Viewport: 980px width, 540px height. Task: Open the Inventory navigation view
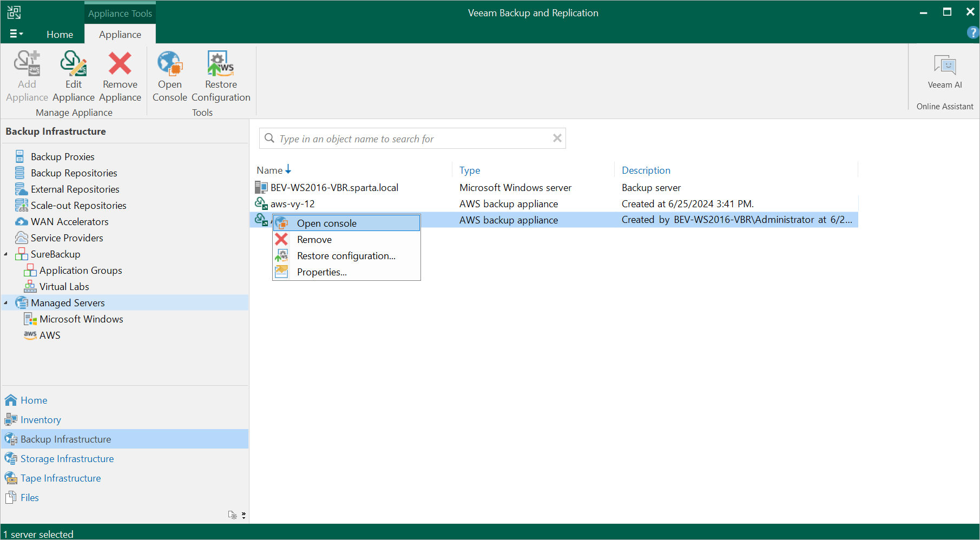41,419
